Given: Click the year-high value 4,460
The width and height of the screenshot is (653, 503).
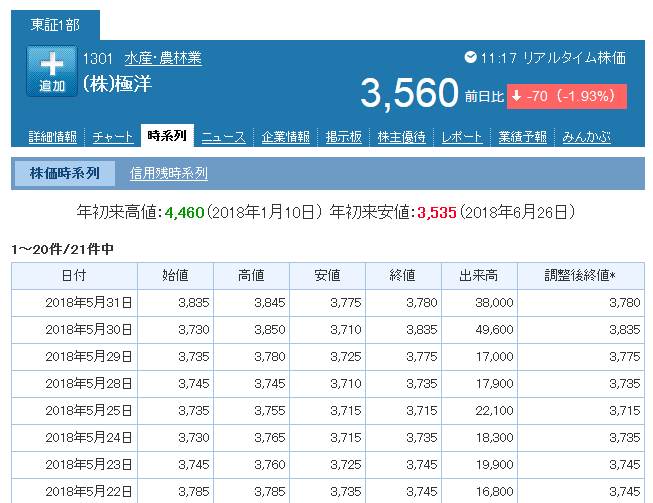Looking at the screenshot, I should (184, 213).
